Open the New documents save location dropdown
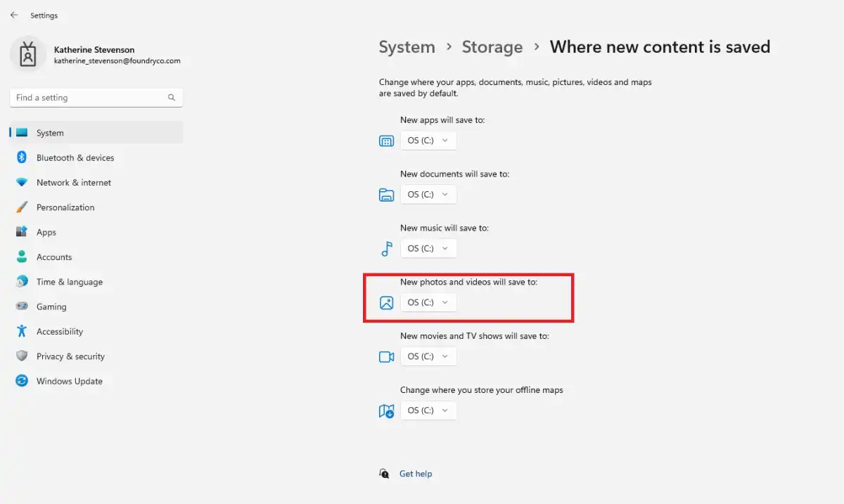 (x=428, y=194)
